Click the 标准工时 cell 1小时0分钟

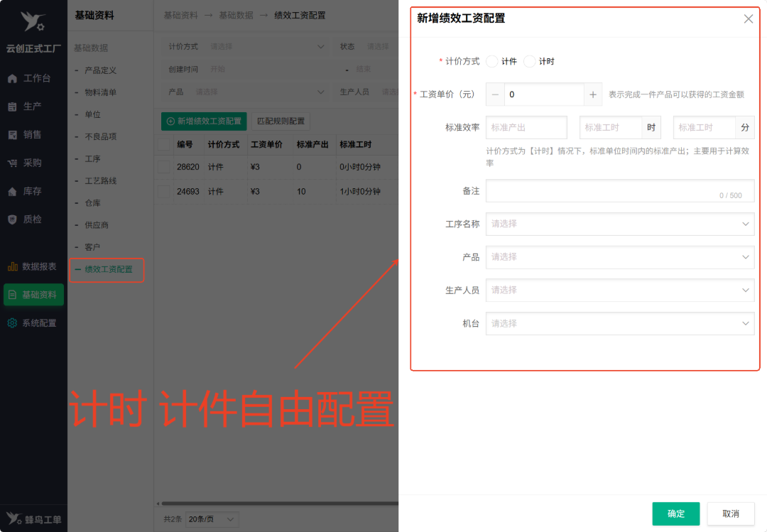(x=359, y=191)
